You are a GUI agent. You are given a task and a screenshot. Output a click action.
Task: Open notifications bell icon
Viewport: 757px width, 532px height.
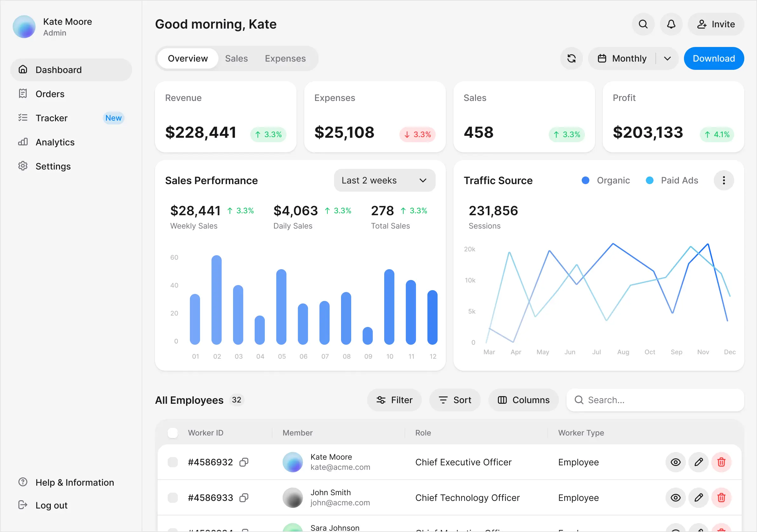[671, 24]
